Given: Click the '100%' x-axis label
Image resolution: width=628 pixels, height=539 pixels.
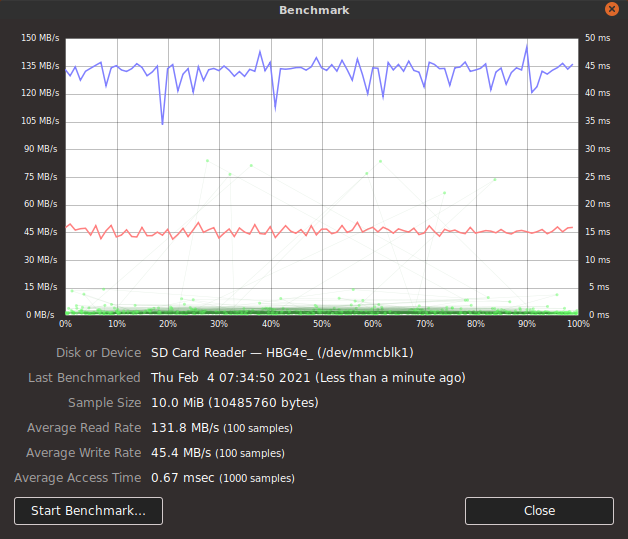Looking at the screenshot, I should pyautogui.click(x=578, y=324).
